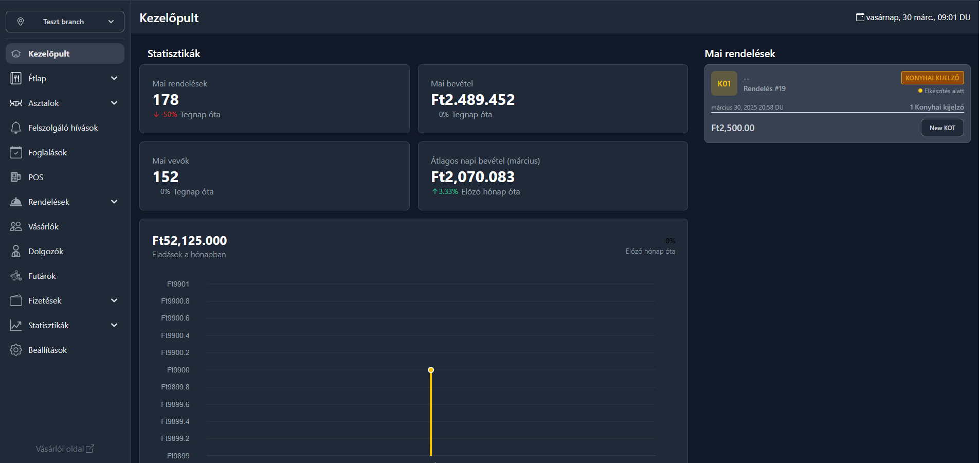This screenshot has width=980, height=463.
Task: Open the K01 order card badge
Action: [x=724, y=83]
